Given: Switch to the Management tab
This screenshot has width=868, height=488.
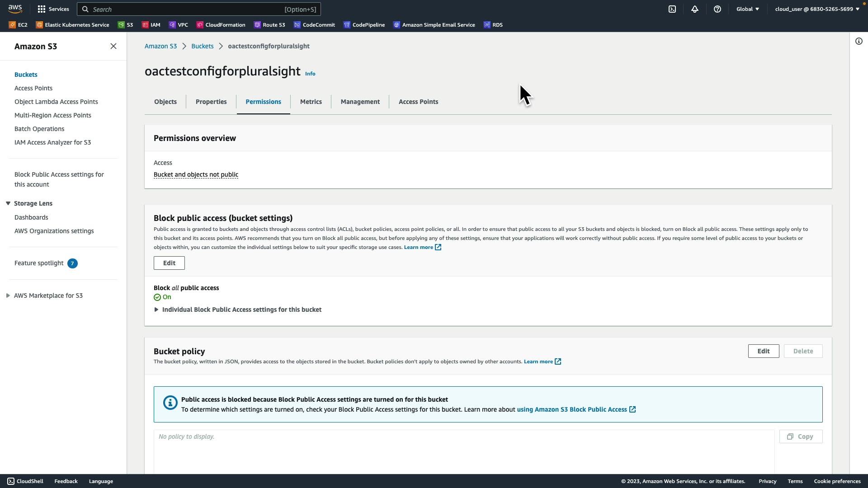Looking at the screenshot, I should coord(360,102).
